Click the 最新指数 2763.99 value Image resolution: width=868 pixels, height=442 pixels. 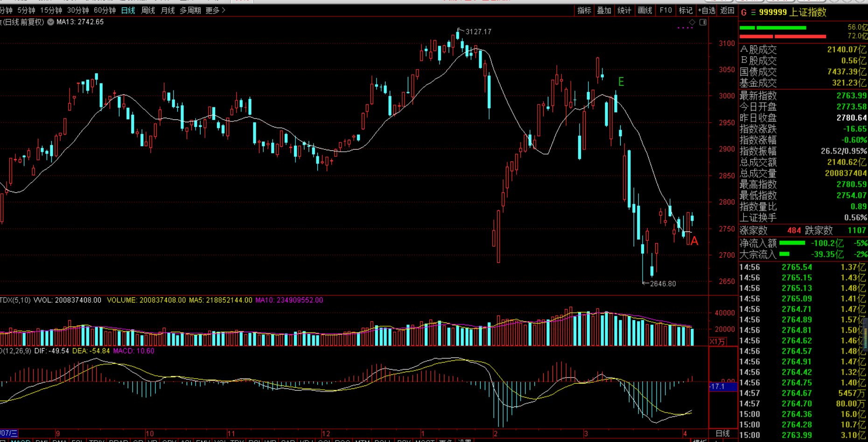tap(851, 96)
